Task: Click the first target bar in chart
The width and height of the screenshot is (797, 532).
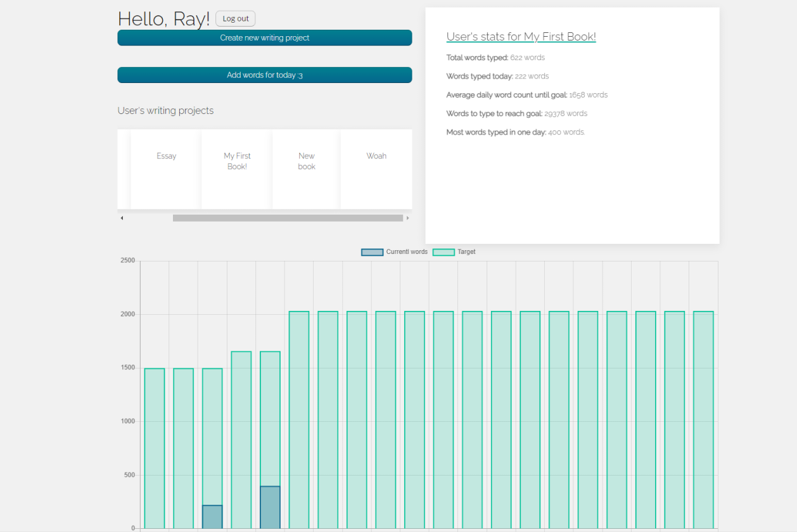Action: pos(155,448)
